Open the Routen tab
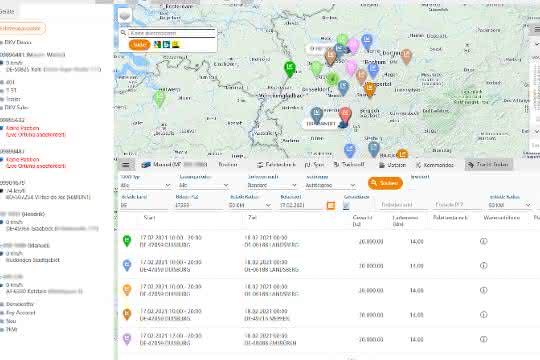Screen dimensions: 540x360 pos(228,165)
